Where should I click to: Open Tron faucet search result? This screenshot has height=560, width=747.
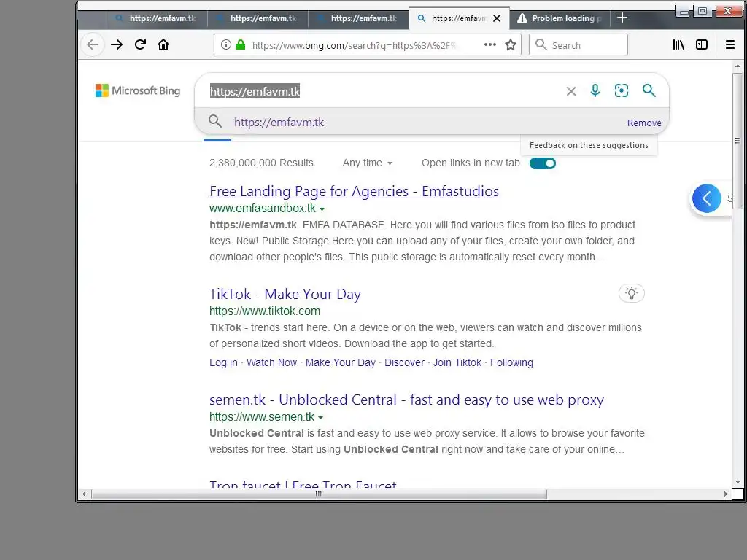[303, 483]
